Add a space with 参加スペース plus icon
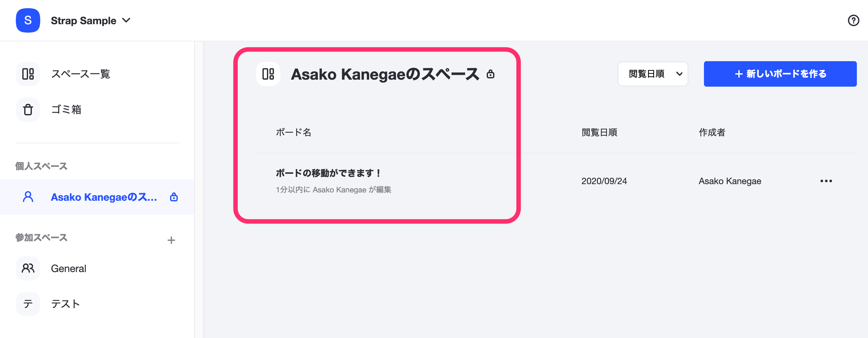 (171, 240)
